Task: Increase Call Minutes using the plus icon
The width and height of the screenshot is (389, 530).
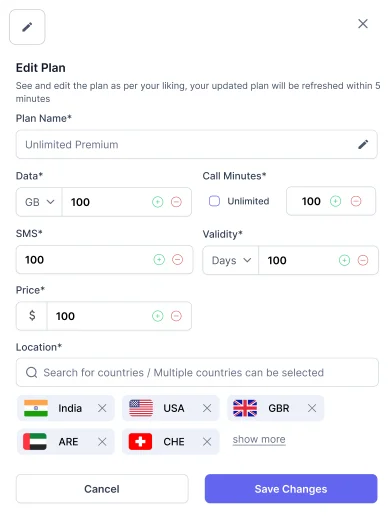Action: pyautogui.click(x=335, y=201)
